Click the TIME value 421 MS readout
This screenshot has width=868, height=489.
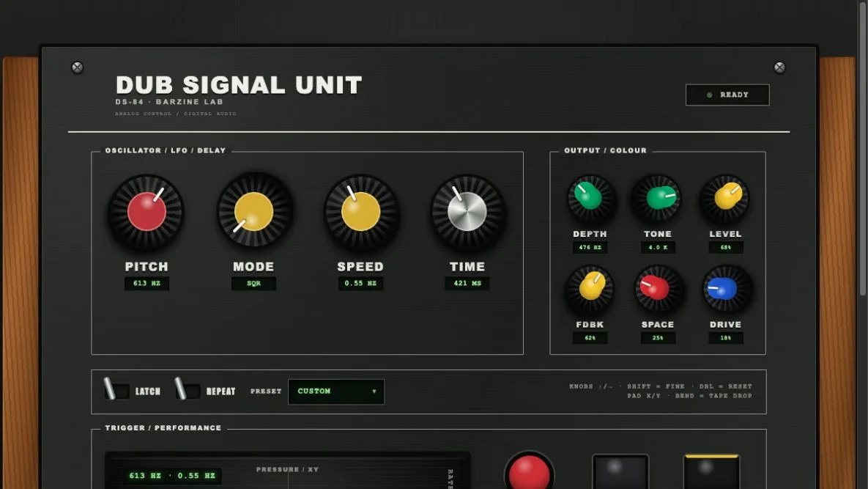467,283
